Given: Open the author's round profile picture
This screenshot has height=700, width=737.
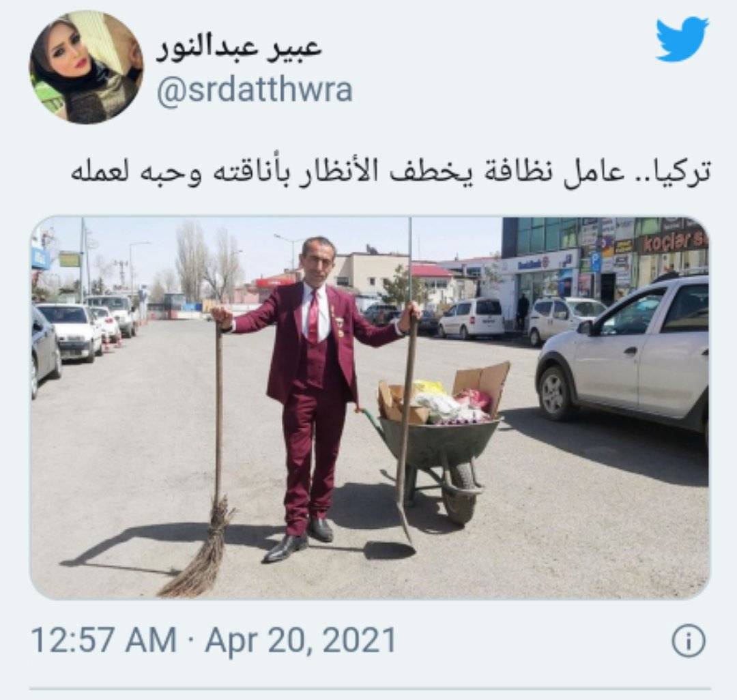Looking at the screenshot, I should tap(87, 67).
